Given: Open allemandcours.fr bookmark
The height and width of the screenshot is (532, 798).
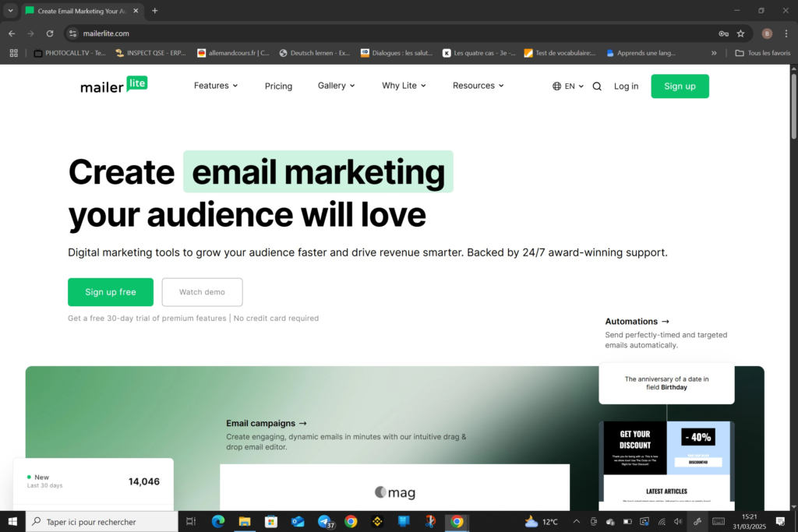Looking at the screenshot, I should coord(233,53).
